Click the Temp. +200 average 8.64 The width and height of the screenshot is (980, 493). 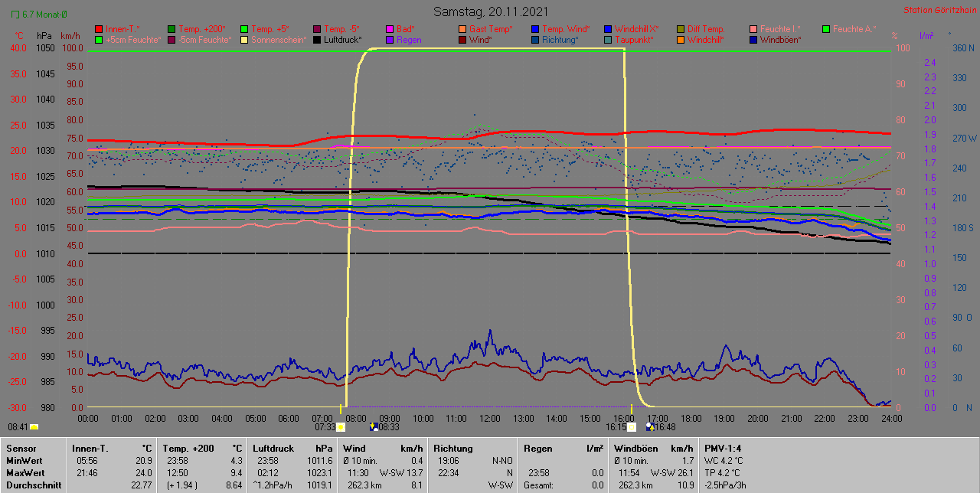233,485
